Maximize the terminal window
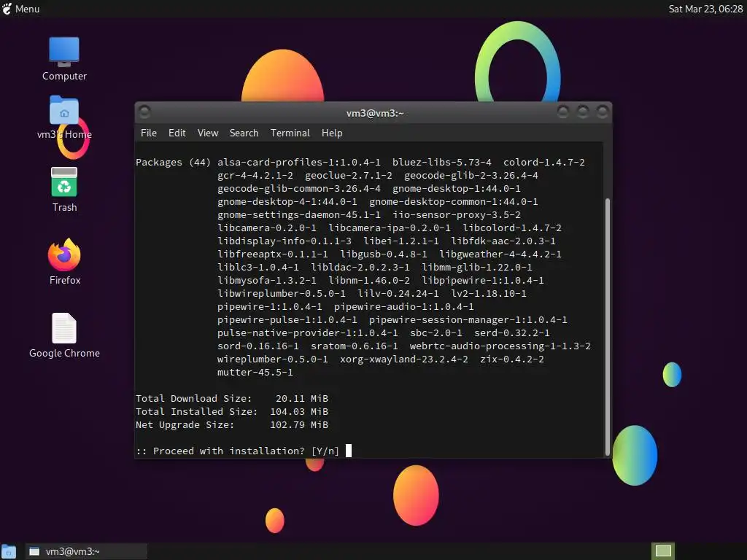 (583, 112)
